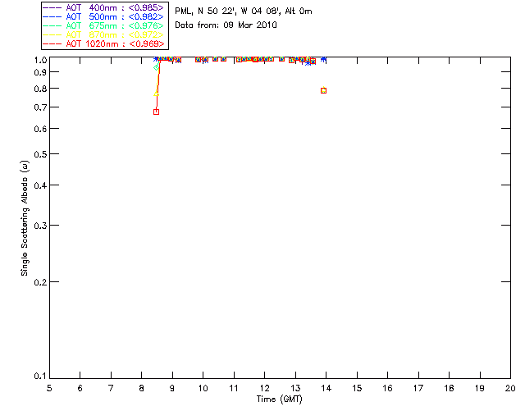525x420 pixels.
Task: Click the y-axis label 0.6
Action: point(40,129)
